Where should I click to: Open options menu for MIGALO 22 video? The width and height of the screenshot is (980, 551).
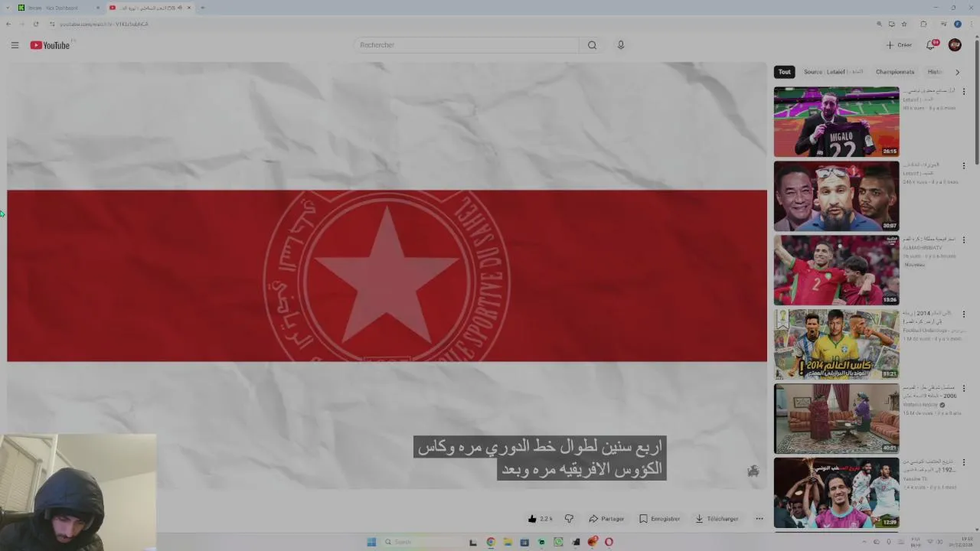964,91
